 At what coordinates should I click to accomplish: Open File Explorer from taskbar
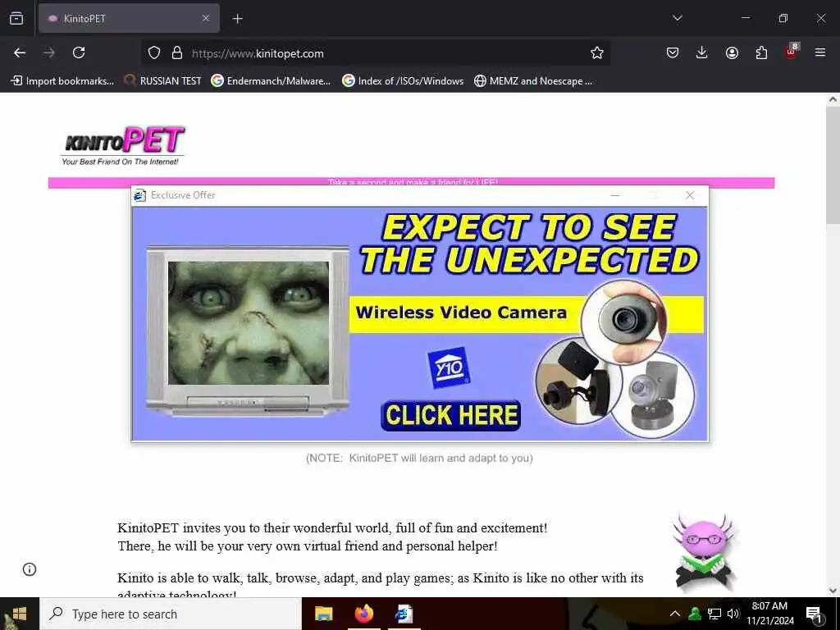tap(323, 614)
